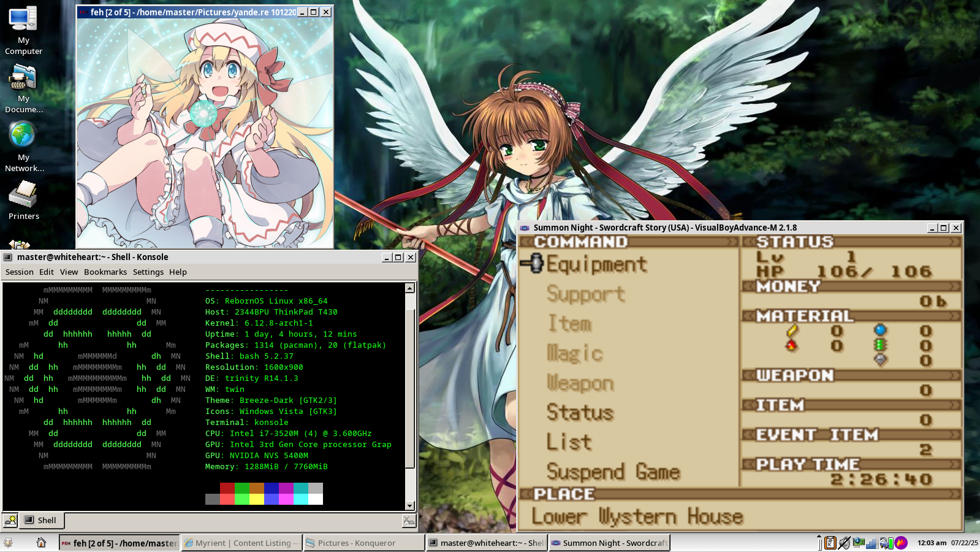The image size is (980, 552).
Task: Click the Support command in the game menu
Action: [x=586, y=294]
